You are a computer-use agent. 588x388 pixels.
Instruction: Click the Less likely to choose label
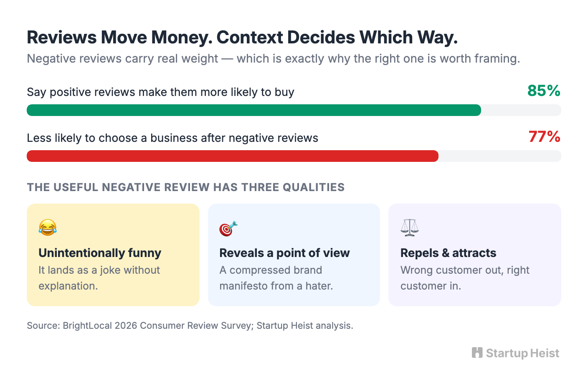pos(172,138)
